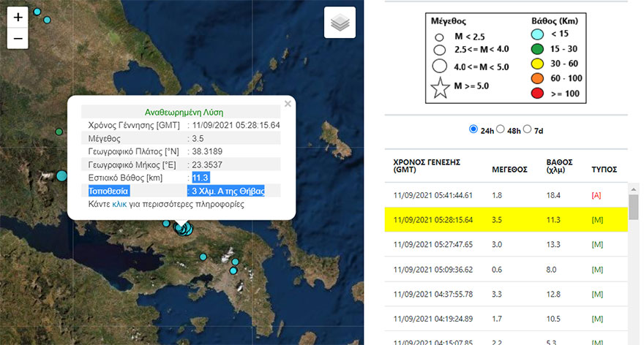
Task: Zoom out on the map
Action: point(18,38)
